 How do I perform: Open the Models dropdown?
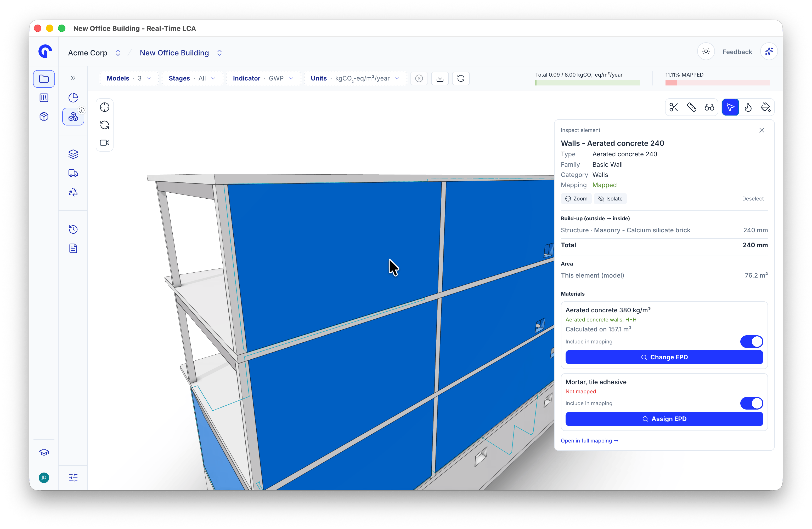pos(129,78)
